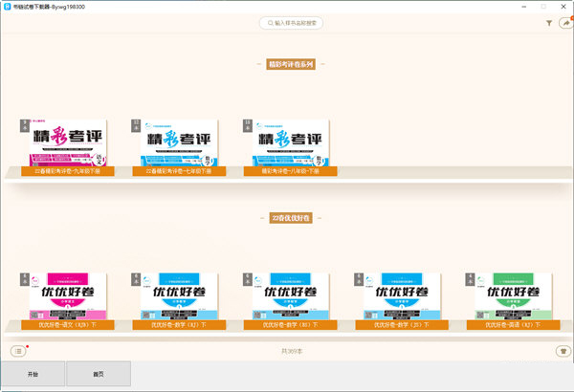This screenshot has width=574, height=392.
Task: Open 22春精彩考评卷-九年级下册 book cover
Action: (68, 143)
